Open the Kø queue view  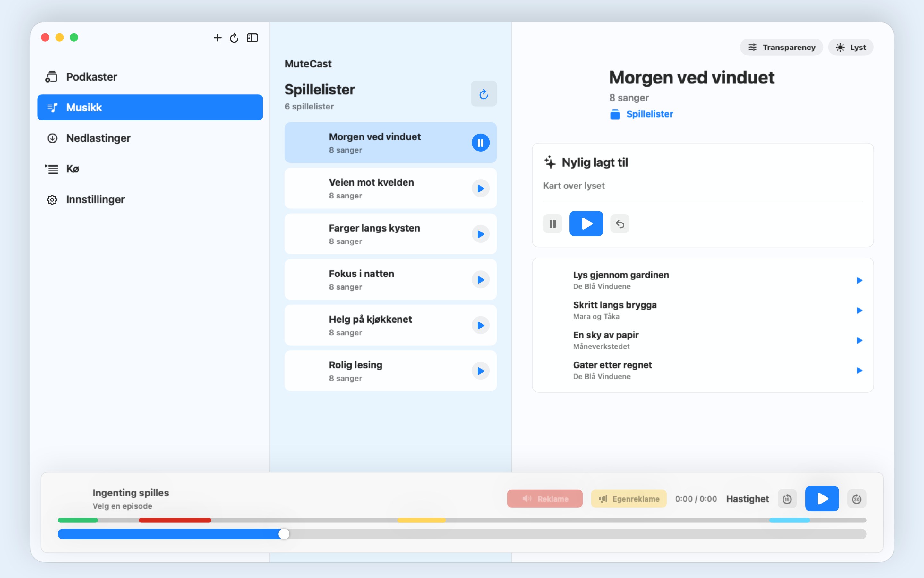point(150,169)
